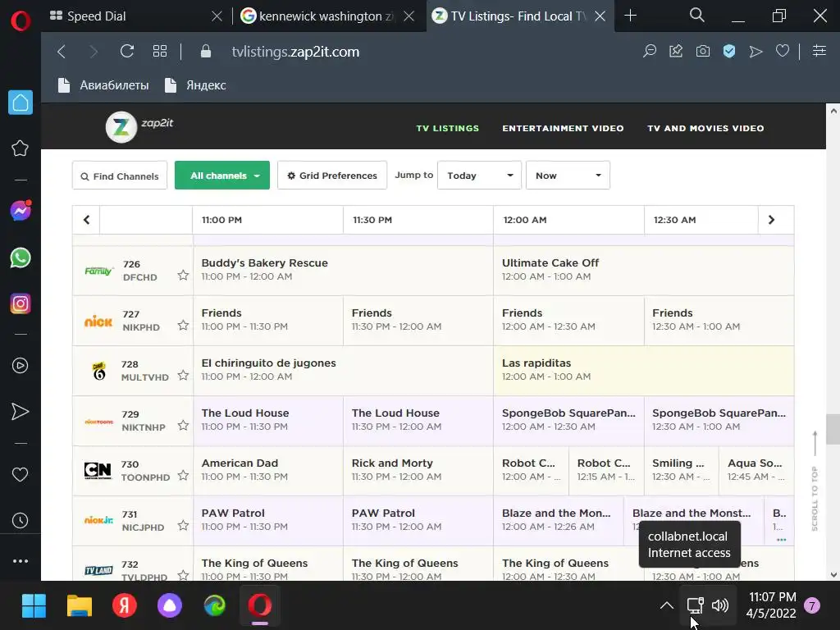
Task: Open Ultimate Cake Off listing
Action: tap(643, 270)
